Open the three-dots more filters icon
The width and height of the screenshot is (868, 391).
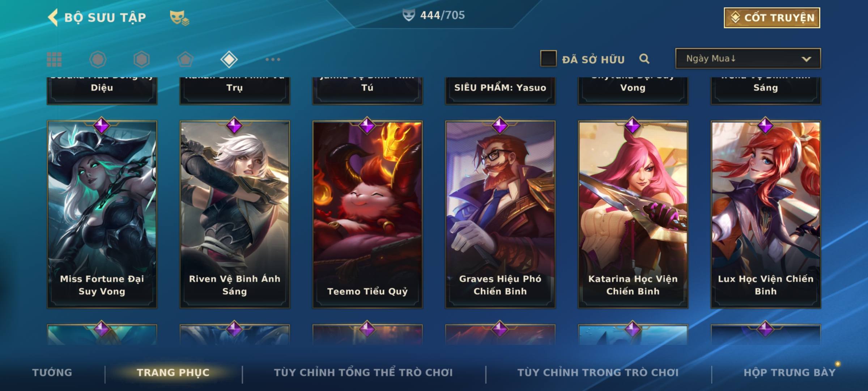coord(273,59)
